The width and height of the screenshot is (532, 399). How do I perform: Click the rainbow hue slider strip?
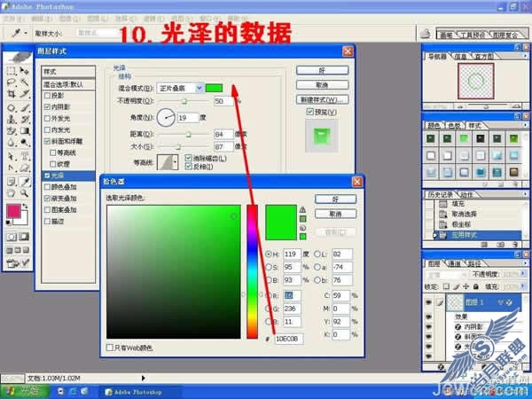click(252, 271)
